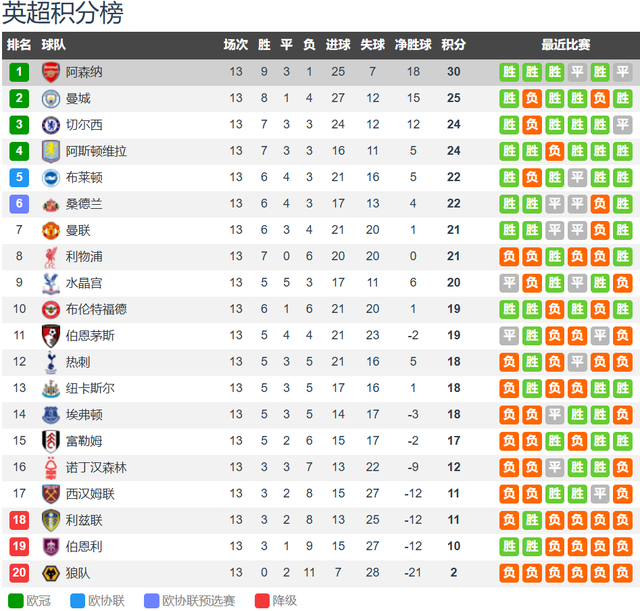The height and width of the screenshot is (611, 640).
Task: Click the Aston Villa crest icon
Action: [x=50, y=151]
